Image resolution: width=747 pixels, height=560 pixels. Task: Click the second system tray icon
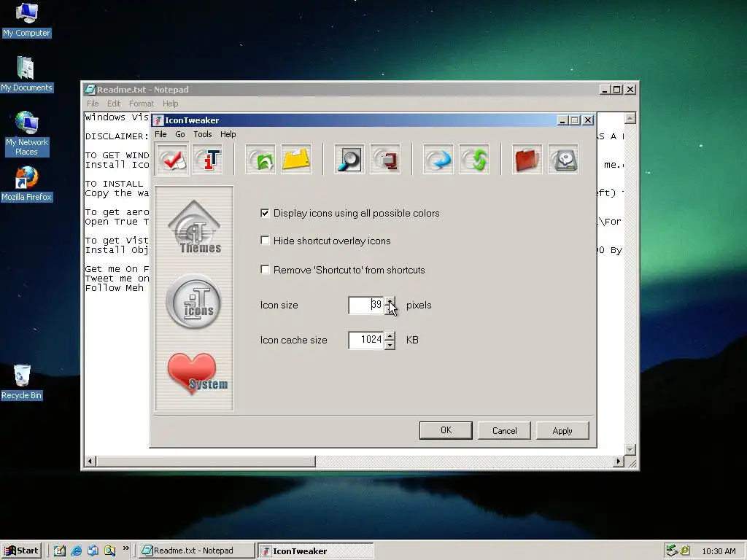[x=685, y=551]
